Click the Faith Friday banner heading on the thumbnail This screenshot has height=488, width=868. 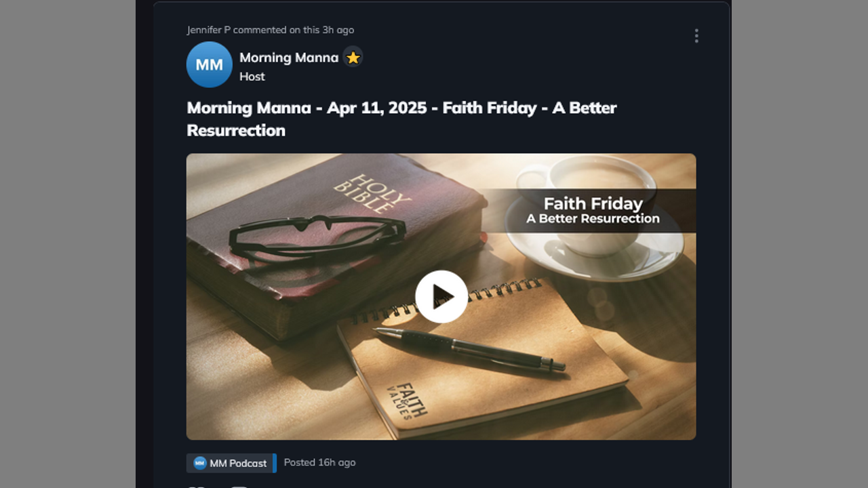click(x=593, y=203)
